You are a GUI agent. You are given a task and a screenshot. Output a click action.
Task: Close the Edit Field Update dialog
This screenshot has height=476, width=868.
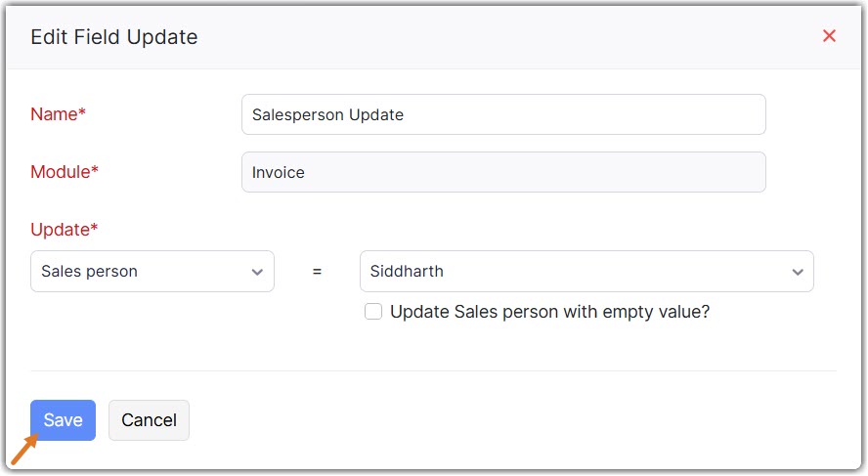(829, 36)
